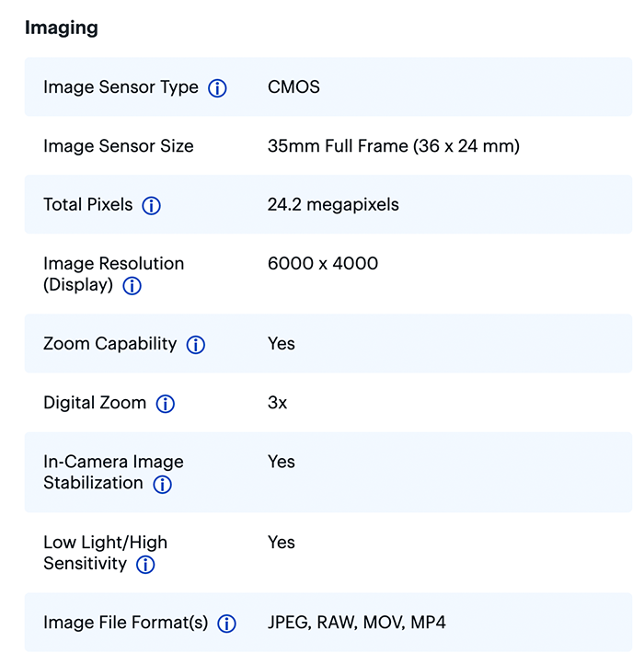Click the Imaging section heading

coord(61,28)
